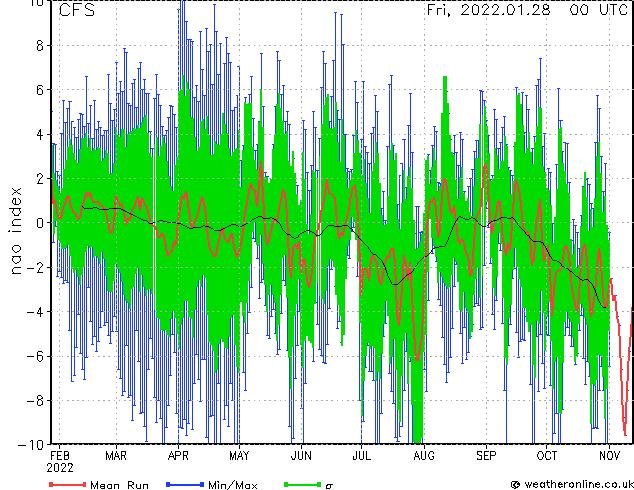Viewport: 634px width, 490px height.
Task: Click the y-axis value 0
Action: [x=40, y=223]
